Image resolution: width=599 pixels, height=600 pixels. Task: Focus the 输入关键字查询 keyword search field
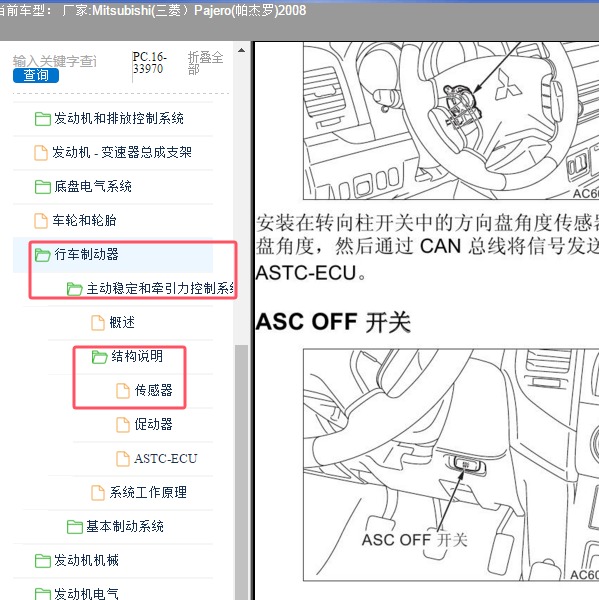point(55,61)
